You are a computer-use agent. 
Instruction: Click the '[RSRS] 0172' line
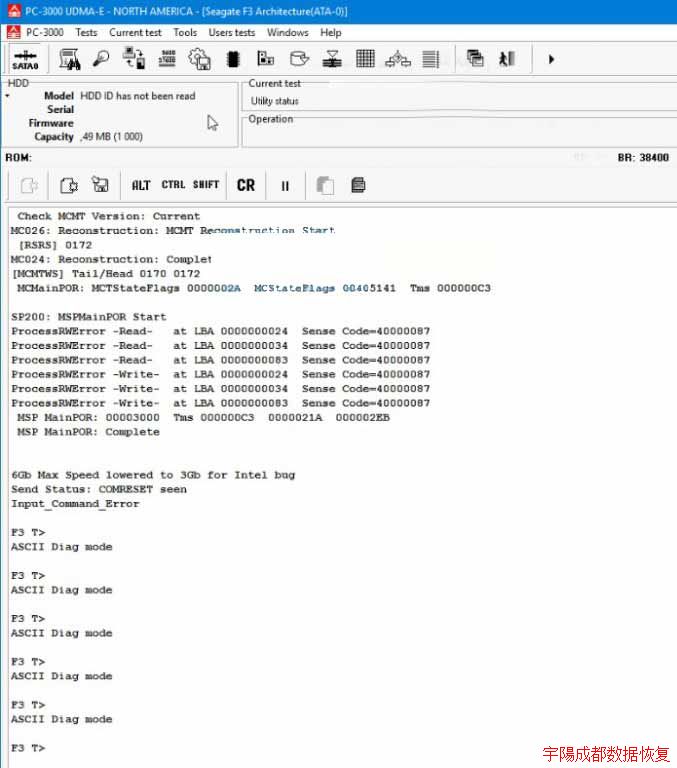tap(55, 245)
